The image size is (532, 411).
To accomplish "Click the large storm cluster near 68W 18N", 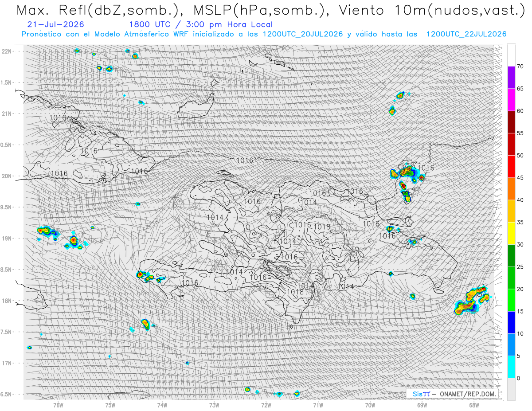I will [473, 301].
